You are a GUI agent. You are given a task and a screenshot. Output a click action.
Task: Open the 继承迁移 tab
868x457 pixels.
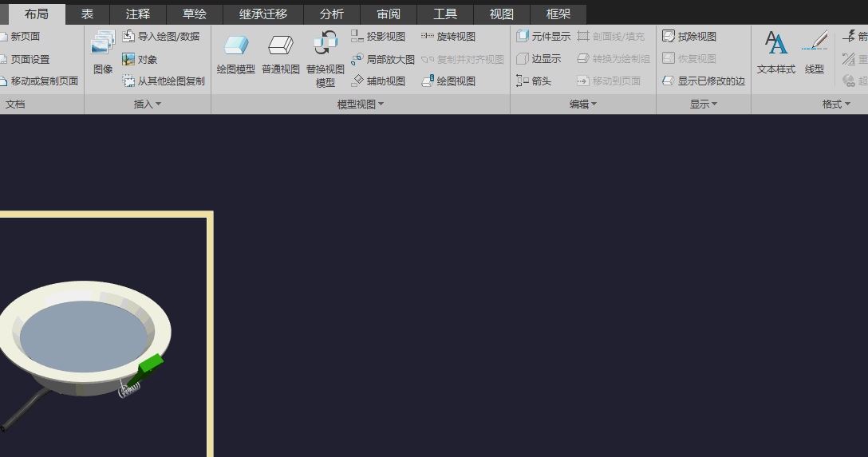pos(263,14)
